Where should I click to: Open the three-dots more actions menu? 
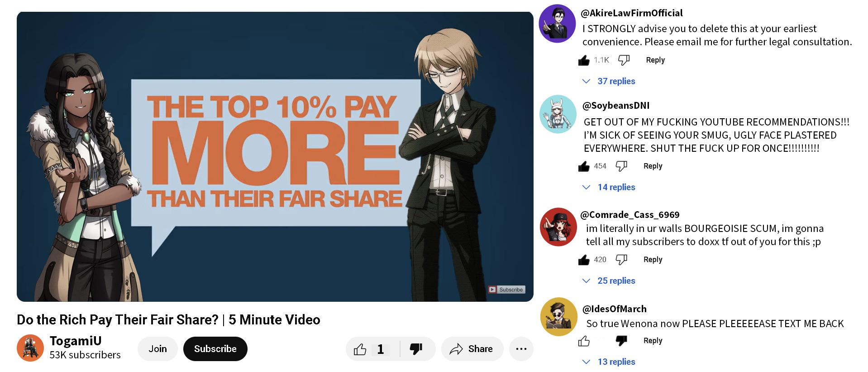click(x=521, y=349)
